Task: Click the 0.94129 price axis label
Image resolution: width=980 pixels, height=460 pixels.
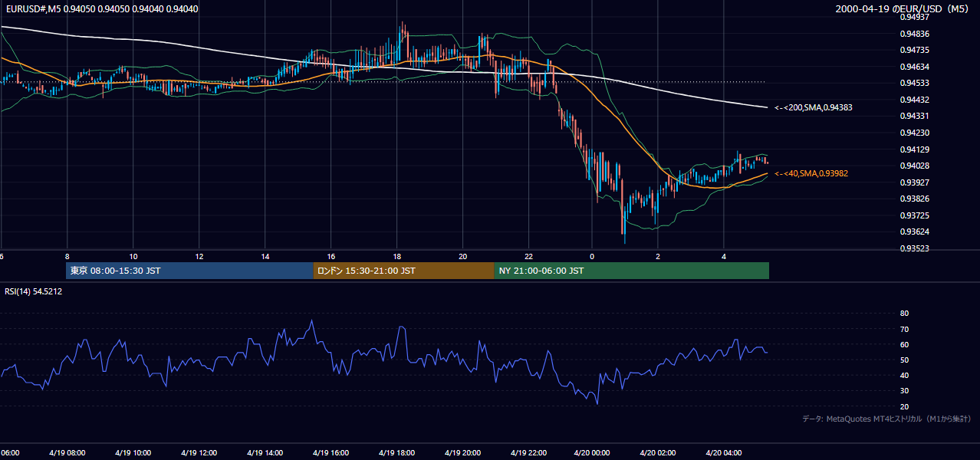Action: 914,149
